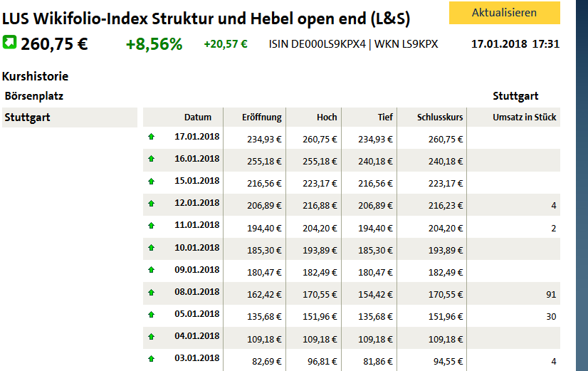Click the 11.01.2018 date cell
The width and height of the screenshot is (588, 371).
point(197,224)
